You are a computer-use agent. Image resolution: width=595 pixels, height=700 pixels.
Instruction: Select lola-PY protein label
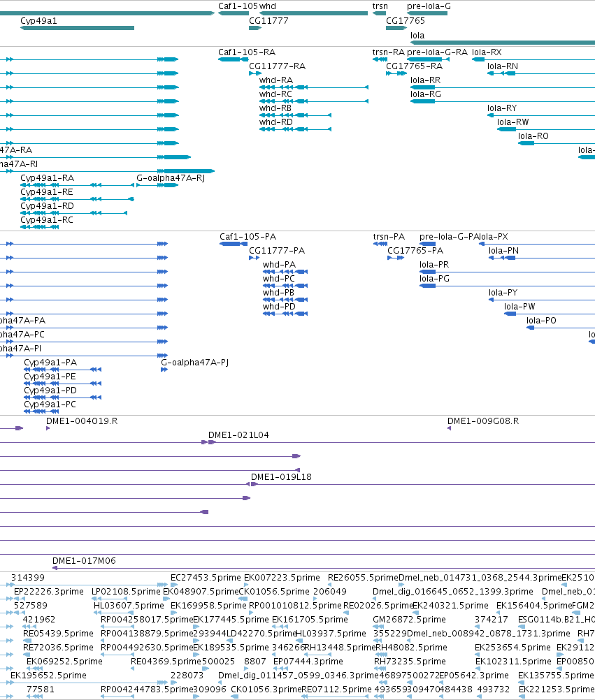[x=503, y=293]
